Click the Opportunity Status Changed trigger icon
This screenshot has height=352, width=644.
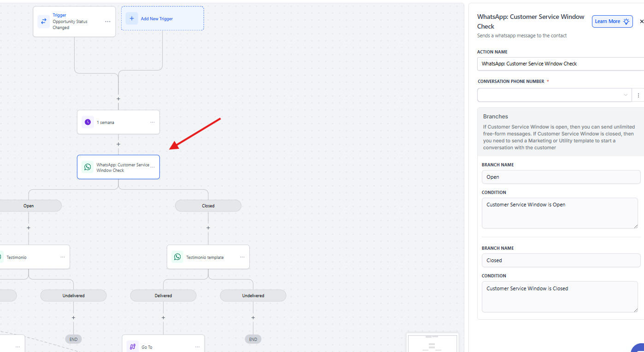(x=44, y=21)
